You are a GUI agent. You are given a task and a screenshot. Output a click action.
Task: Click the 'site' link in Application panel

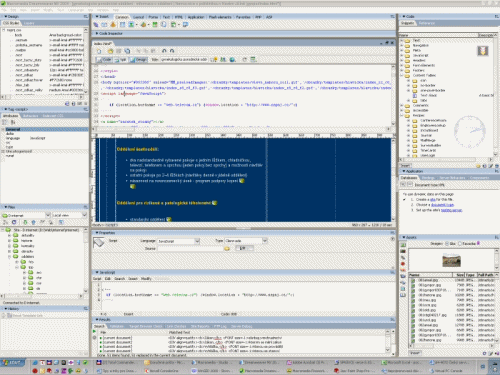click(432, 199)
